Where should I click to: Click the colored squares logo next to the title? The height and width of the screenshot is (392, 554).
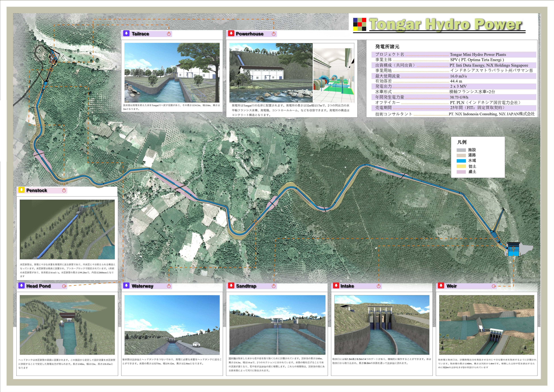pyautogui.click(x=360, y=24)
